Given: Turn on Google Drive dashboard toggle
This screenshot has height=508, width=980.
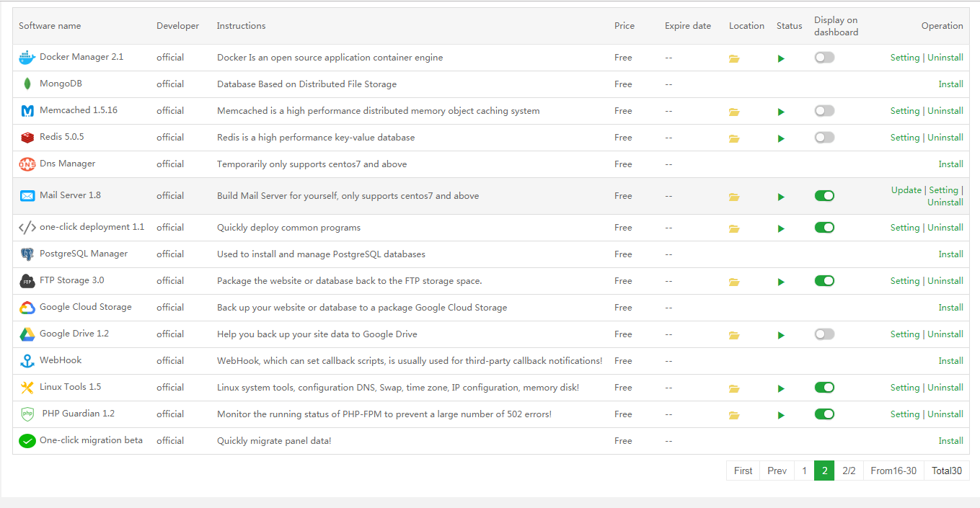Looking at the screenshot, I should [824, 334].
